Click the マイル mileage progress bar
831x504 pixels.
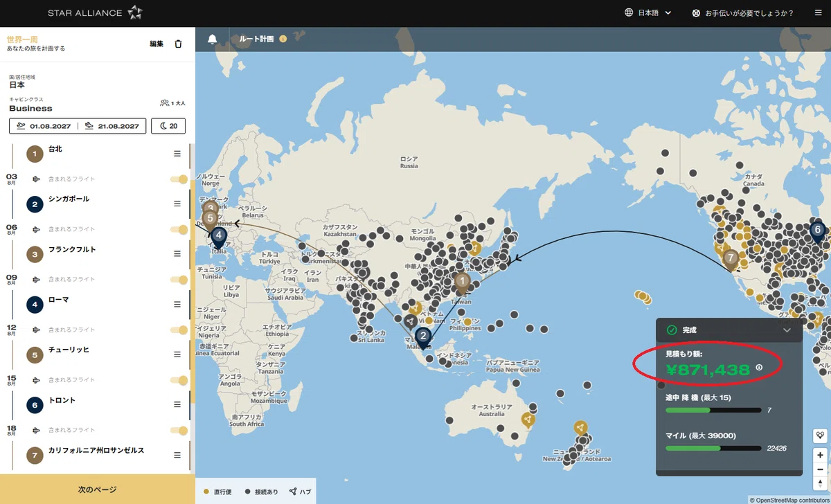(x=713, y=448)
